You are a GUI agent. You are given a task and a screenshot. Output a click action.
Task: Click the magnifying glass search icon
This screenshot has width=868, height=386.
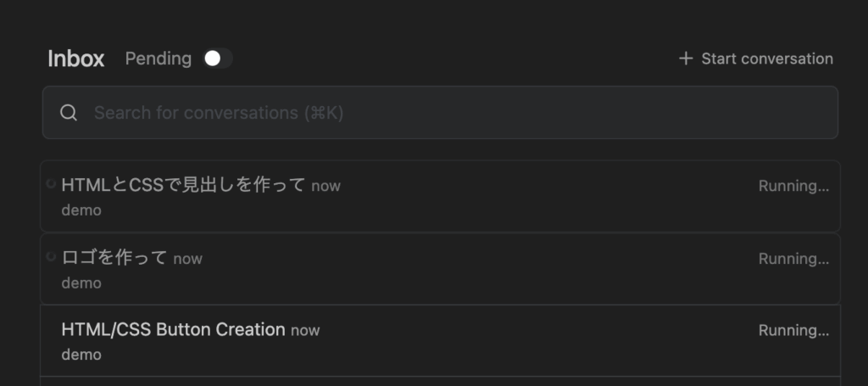click(70, 113)
